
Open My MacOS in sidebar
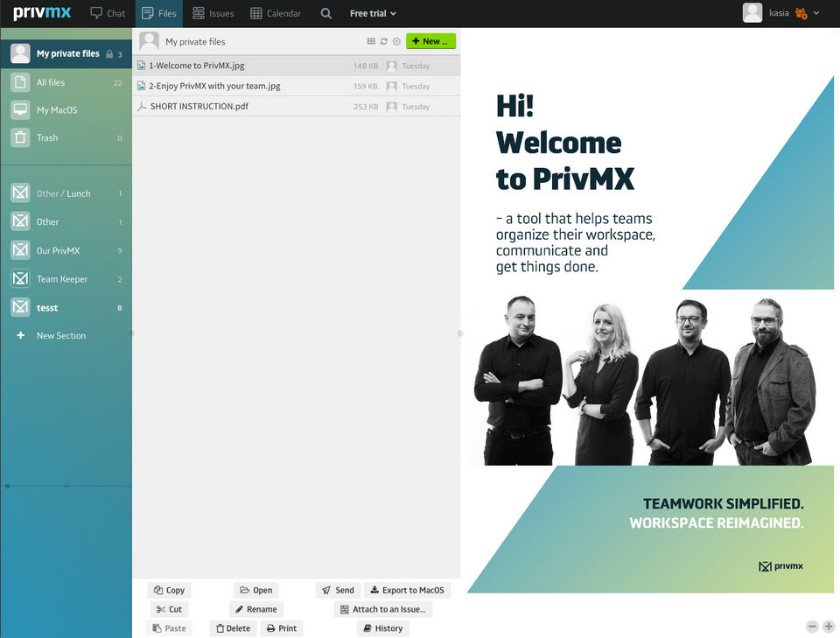coord(66,109)
